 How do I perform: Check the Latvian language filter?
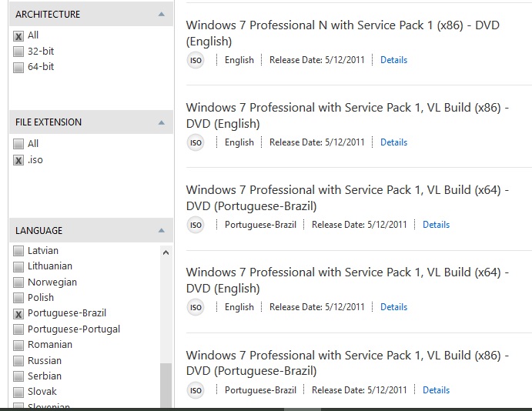[x=18, y=251]
